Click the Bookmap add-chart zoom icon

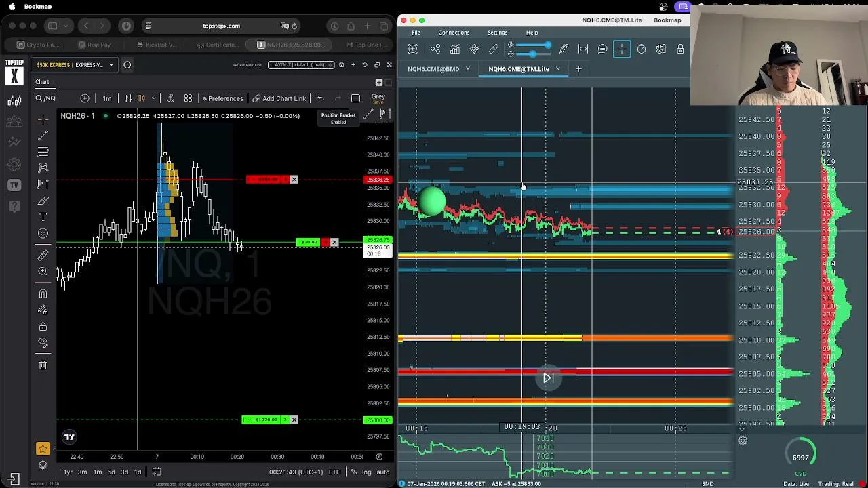point(412,49)
